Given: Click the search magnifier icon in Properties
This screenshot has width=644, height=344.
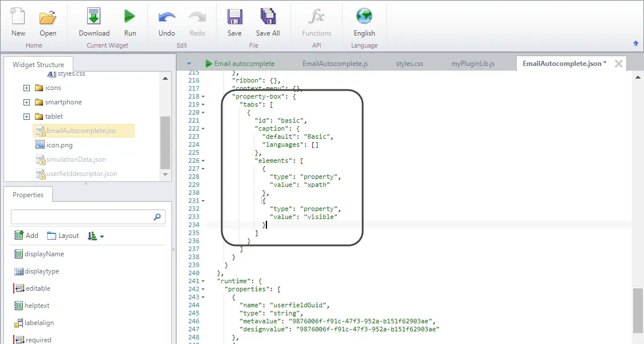Looking at the screenshot, I should 157,217.
